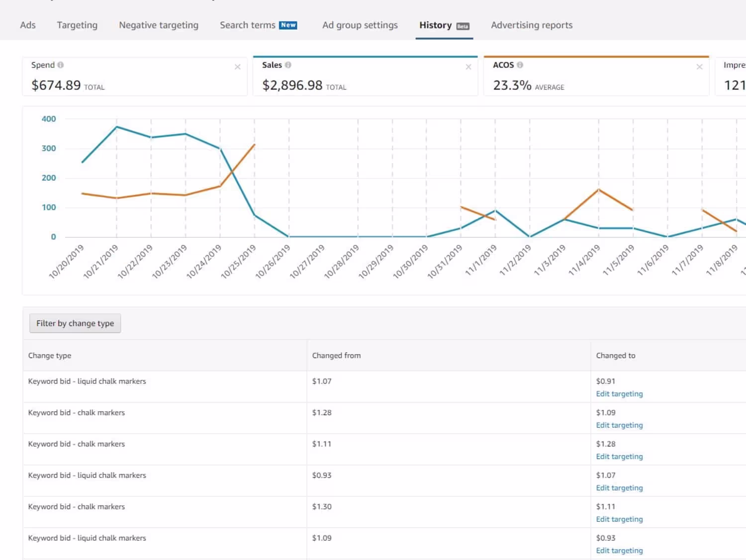746x560 pixels.
Task: Remove the Sales metric card
Action: (x=468, y=67)
